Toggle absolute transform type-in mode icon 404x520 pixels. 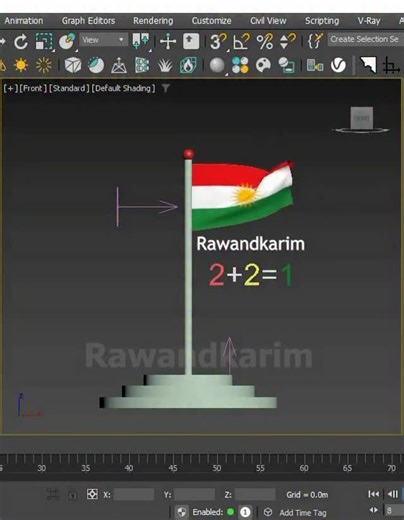pyautogui.click(x=92, y=494)
